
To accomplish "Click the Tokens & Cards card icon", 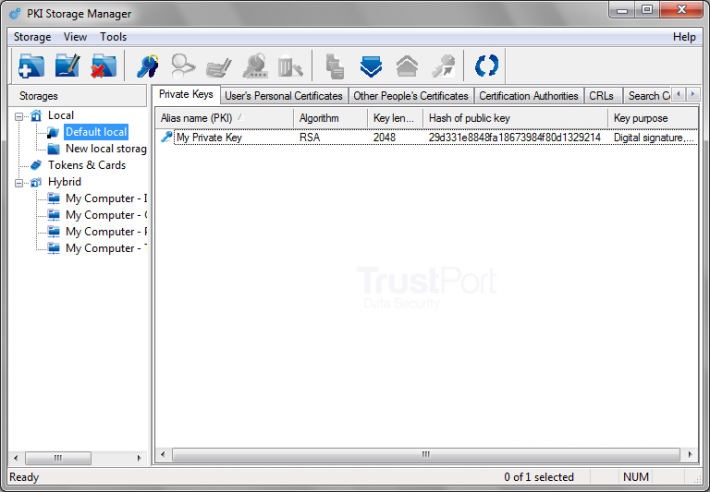I will point(36,165).
